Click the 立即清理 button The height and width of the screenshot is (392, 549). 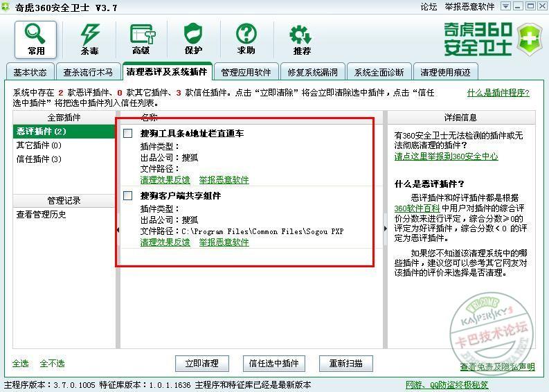click(x=202, y=364)
